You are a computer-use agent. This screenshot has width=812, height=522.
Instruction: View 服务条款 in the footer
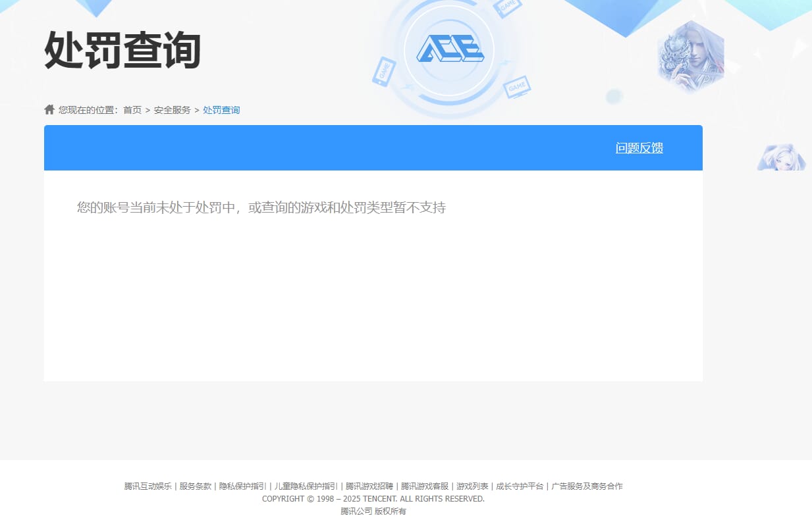coord(196,486)
